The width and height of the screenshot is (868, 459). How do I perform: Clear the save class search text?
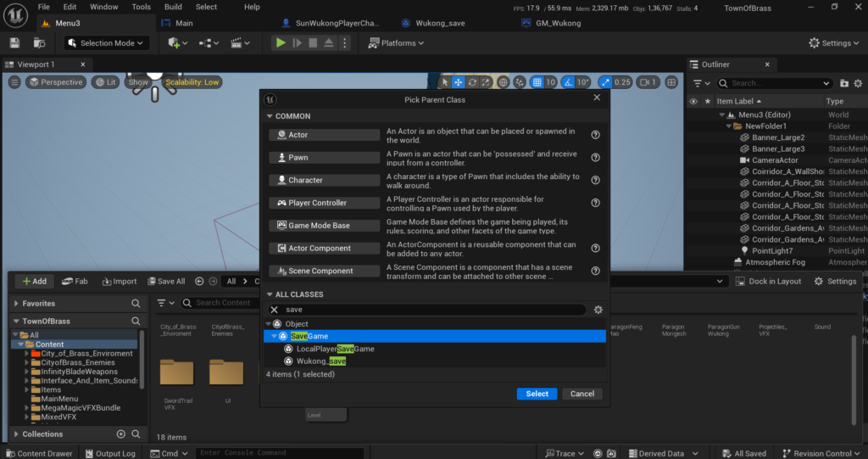tap(274, 310)
